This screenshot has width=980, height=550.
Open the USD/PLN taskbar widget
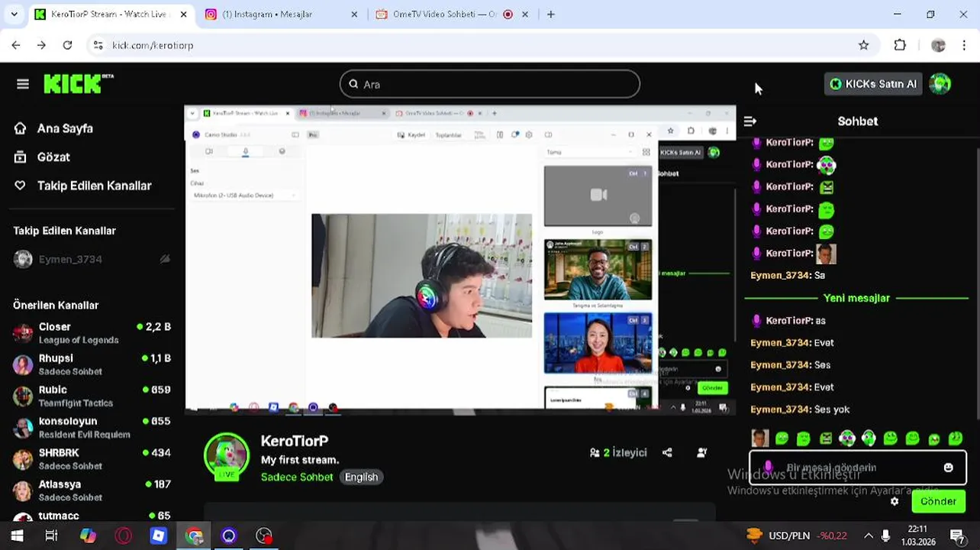click(797, 535)
